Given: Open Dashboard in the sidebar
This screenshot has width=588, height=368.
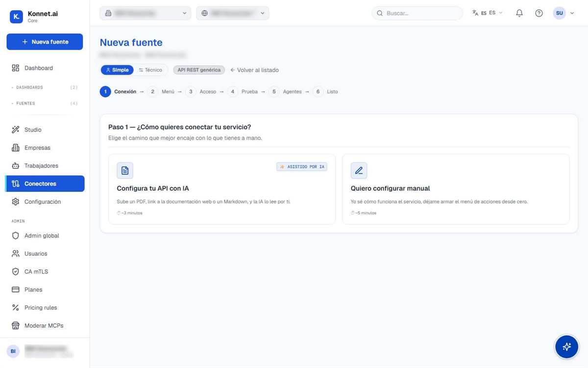Looking at the screenshot, I should [x=45, y=68].
